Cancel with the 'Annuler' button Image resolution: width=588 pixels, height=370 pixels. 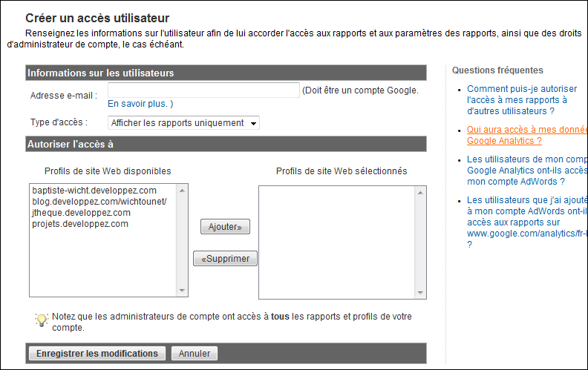coord(195,354)
